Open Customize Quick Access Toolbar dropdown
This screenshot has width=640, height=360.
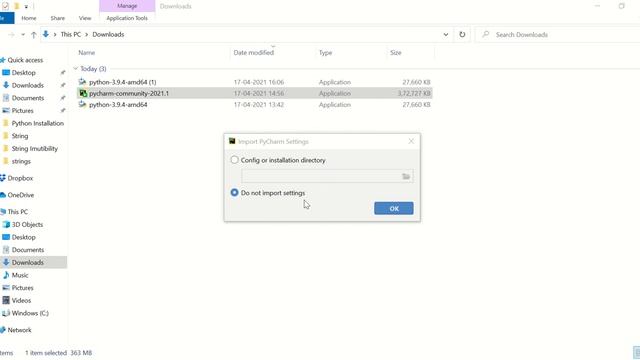[x=26, y=7]
